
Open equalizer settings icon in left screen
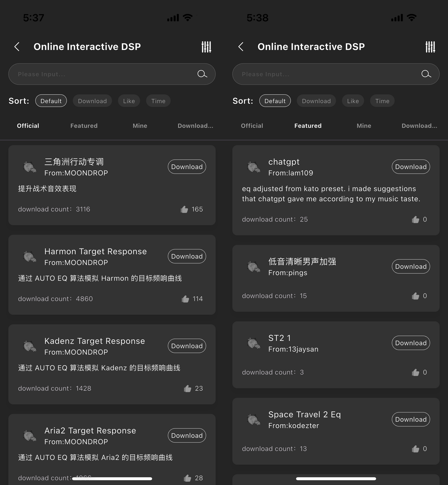click(x=206, y=47)
